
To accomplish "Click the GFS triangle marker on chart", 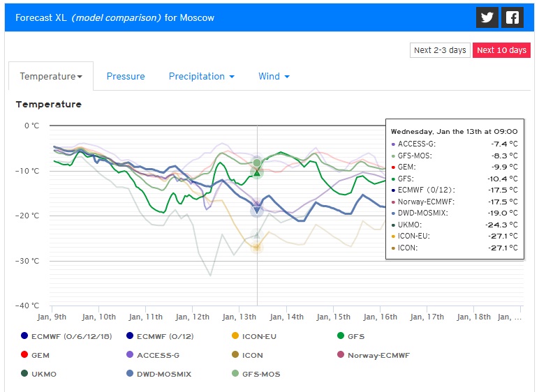I will [257, 173].
